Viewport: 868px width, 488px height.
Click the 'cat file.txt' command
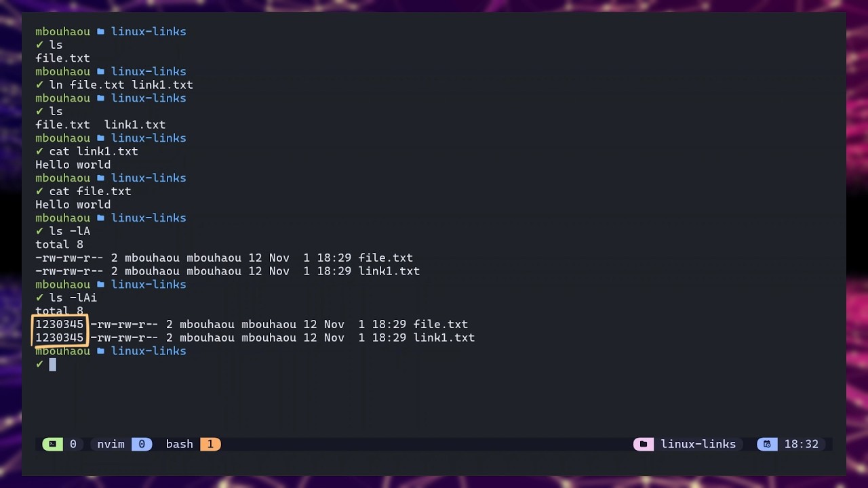(90, 191)
